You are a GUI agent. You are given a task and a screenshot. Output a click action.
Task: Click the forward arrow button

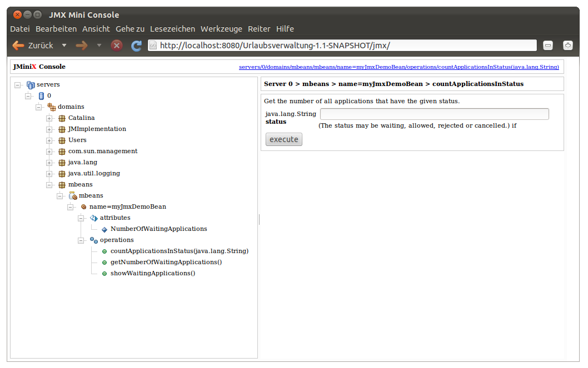pos(81,46)
